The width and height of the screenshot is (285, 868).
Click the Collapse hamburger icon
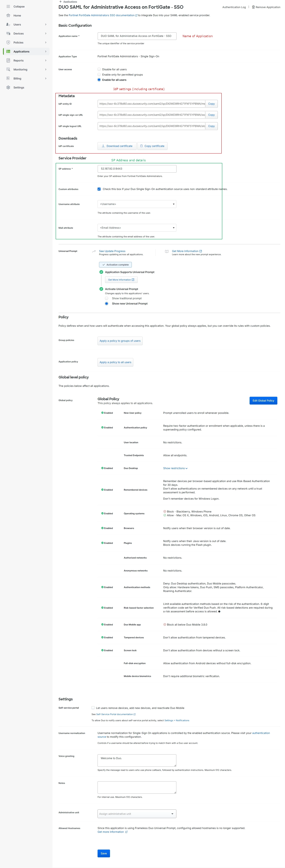click(8, 6)
